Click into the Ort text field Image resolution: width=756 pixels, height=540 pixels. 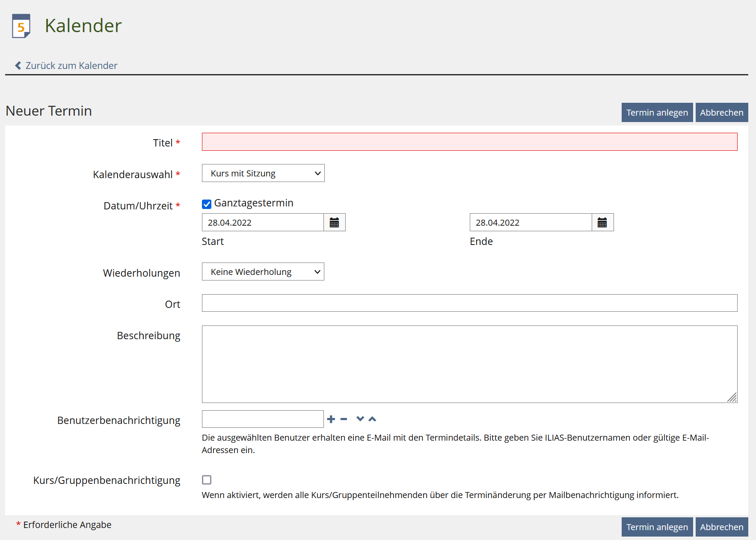469,303
